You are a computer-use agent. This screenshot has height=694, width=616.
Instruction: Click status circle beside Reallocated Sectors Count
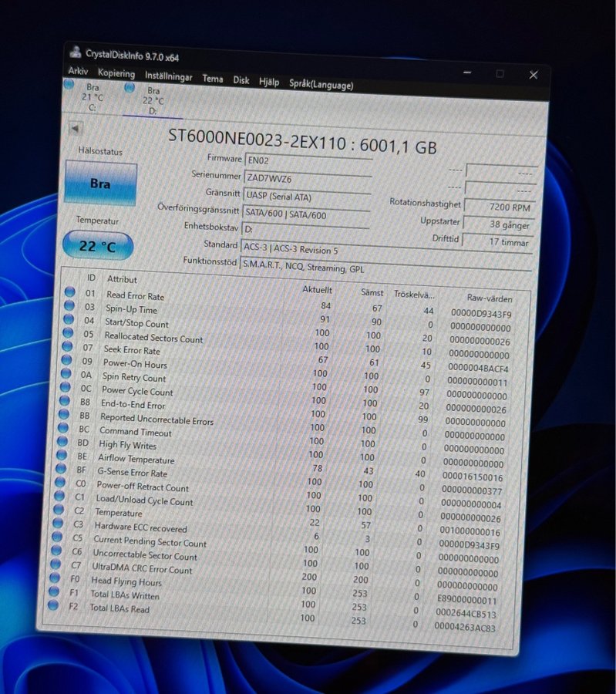point(69,334)
